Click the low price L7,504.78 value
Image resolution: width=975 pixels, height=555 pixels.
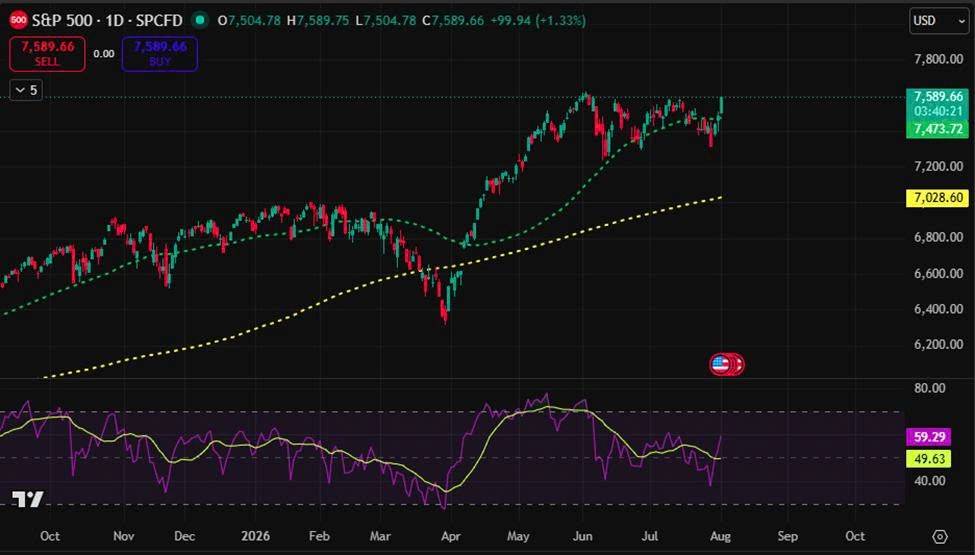[386, 21]
